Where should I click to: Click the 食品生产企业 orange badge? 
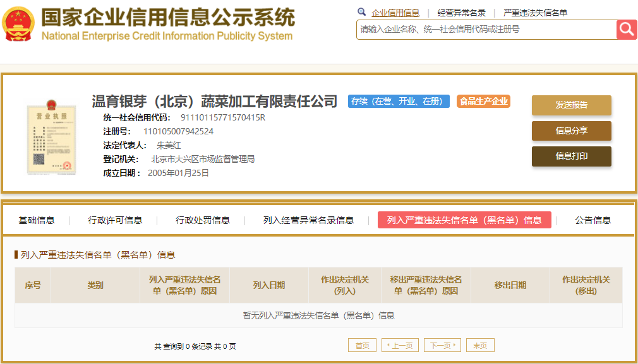(x=483, y=101)
